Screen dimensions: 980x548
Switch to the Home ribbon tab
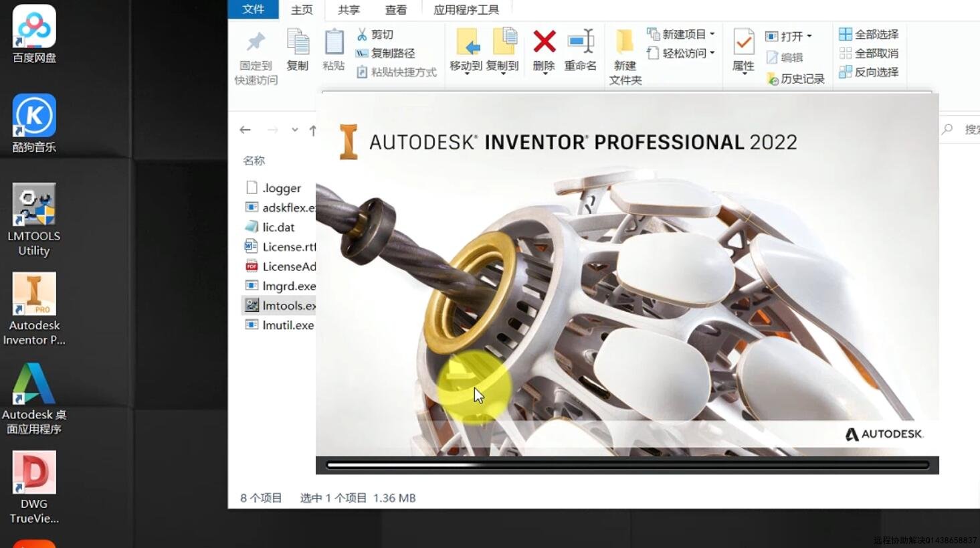click(x=302, y=9)
